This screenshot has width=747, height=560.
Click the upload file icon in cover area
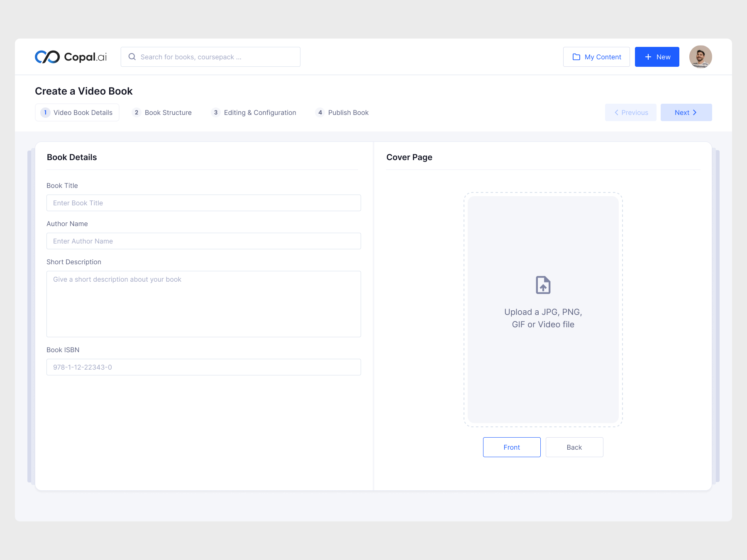click(x=543, y=285)
